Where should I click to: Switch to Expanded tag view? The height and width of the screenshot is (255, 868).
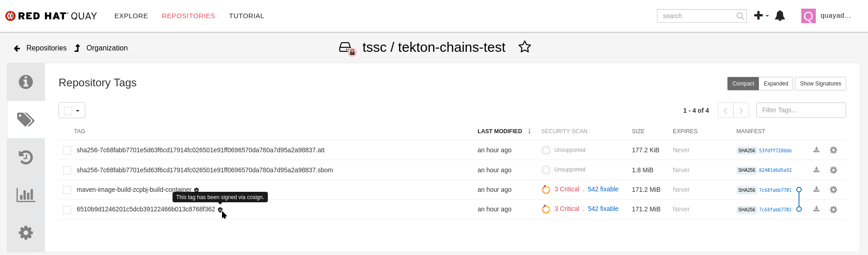[x=776, y=84]
